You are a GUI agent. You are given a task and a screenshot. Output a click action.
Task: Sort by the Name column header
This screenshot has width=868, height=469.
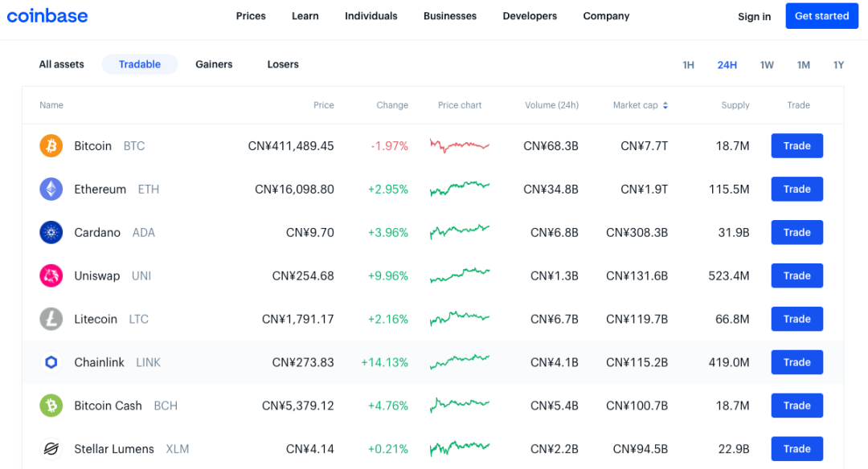(51, 105)
